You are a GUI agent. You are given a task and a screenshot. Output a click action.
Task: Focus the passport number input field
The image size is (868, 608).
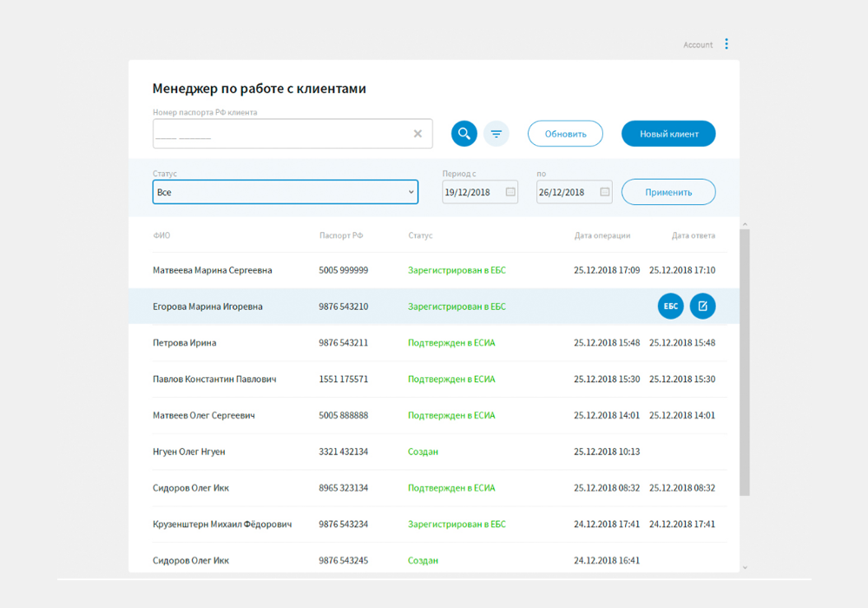click(x=293, y=134)
